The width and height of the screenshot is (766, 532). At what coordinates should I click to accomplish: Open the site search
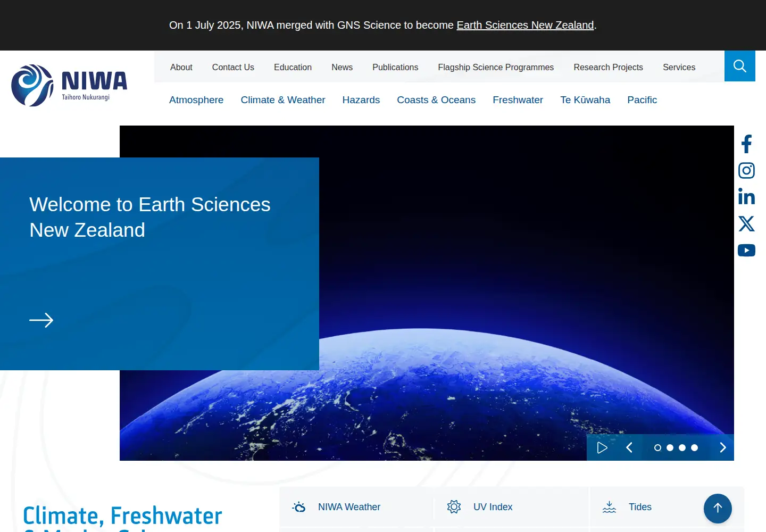(x=740, y=66)
